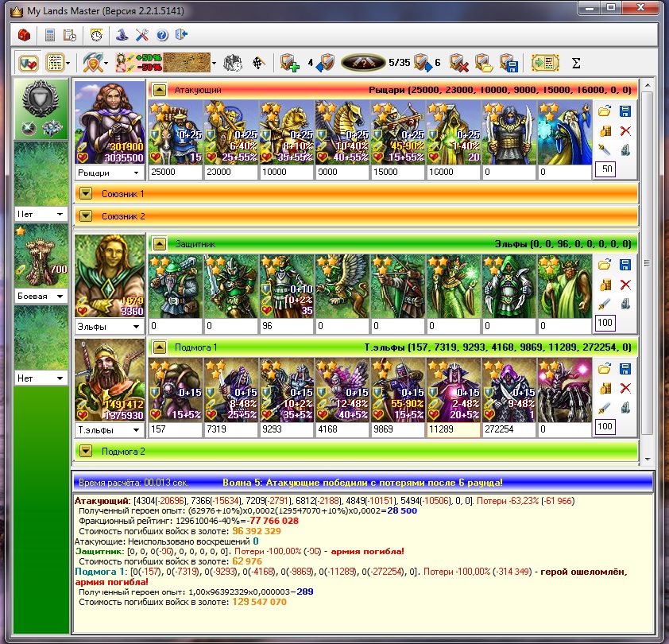The image size is (669, 644).
Task: Click the fortress clock icon
Action: point(233,63)
